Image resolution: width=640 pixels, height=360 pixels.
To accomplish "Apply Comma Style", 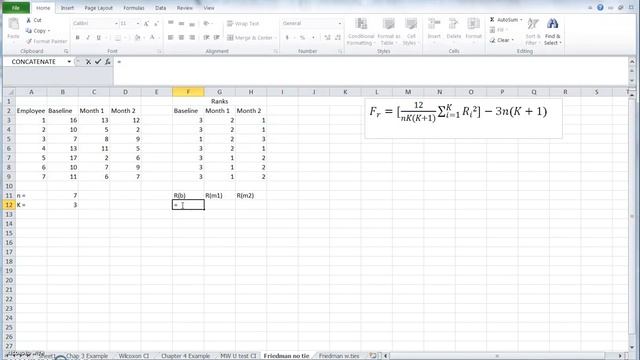I will (313, 38).
